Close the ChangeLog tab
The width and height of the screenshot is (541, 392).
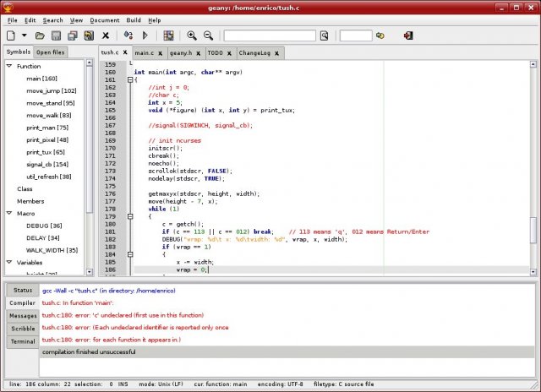276,53
